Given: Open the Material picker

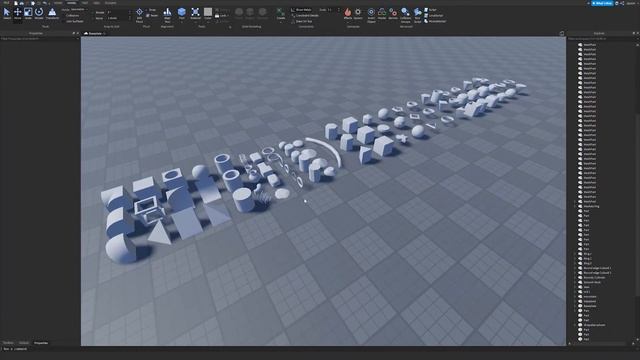Looking at the screenshot, I should (x=195, y=13).
